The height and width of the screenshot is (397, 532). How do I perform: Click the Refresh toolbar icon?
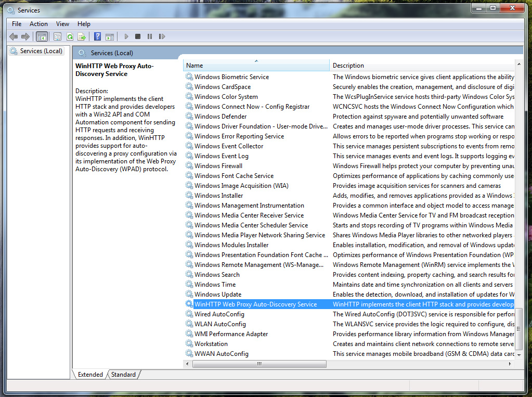[70, 36]
